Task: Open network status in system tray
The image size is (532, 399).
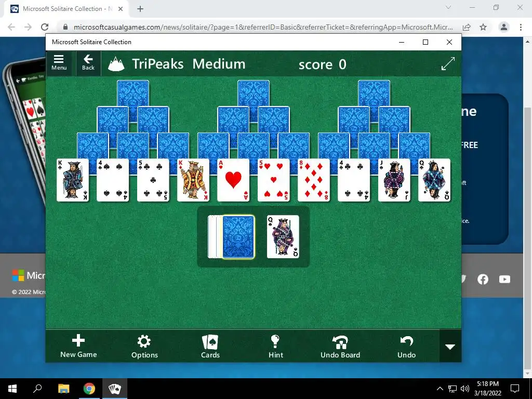Action: 453,389
